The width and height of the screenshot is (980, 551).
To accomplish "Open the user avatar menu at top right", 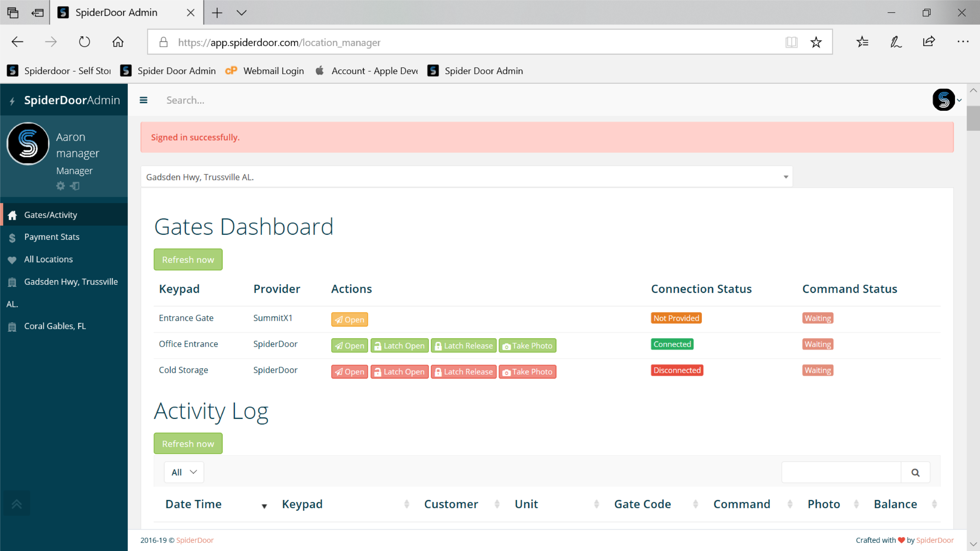I will point(947,100).
